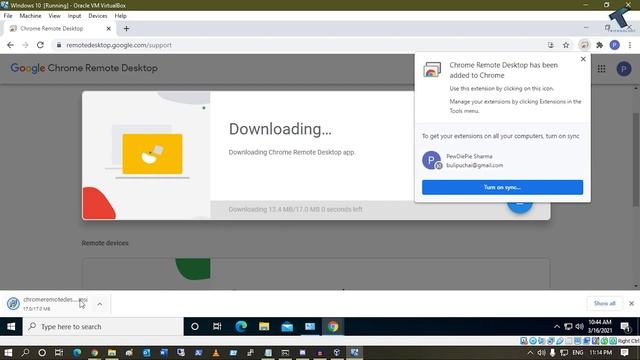Image resolution: width=640 pixels, height=360 pixels.
Task: Click Turn on sync button
Action: point(502,187)
